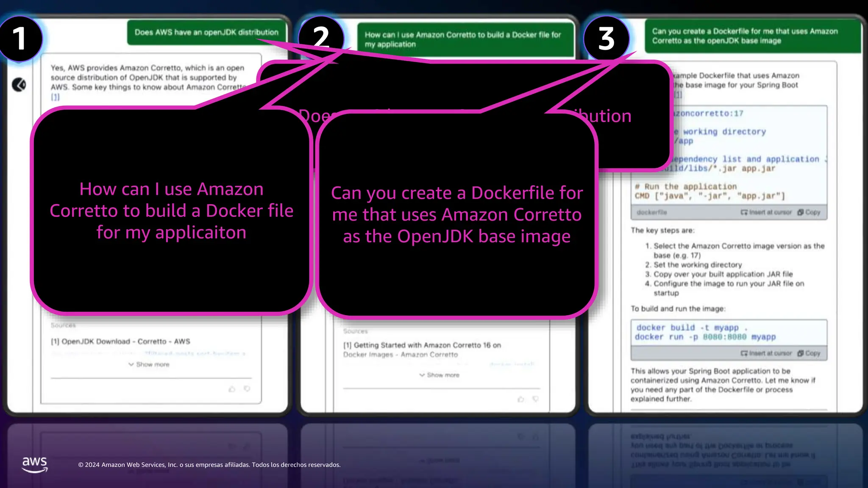868x488 pixels.
Task: Click the Amazon Q icon in chat panel one
Action: (19, 85)
